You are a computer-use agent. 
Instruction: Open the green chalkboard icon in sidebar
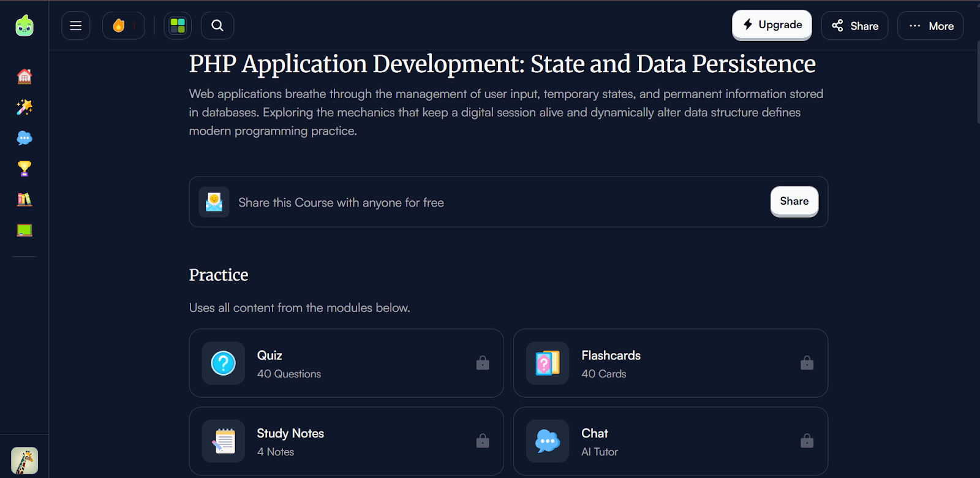point(24,230)
